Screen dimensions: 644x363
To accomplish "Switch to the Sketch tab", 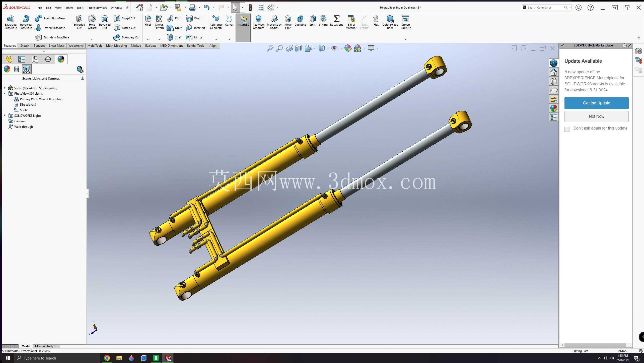I will 25,45.
